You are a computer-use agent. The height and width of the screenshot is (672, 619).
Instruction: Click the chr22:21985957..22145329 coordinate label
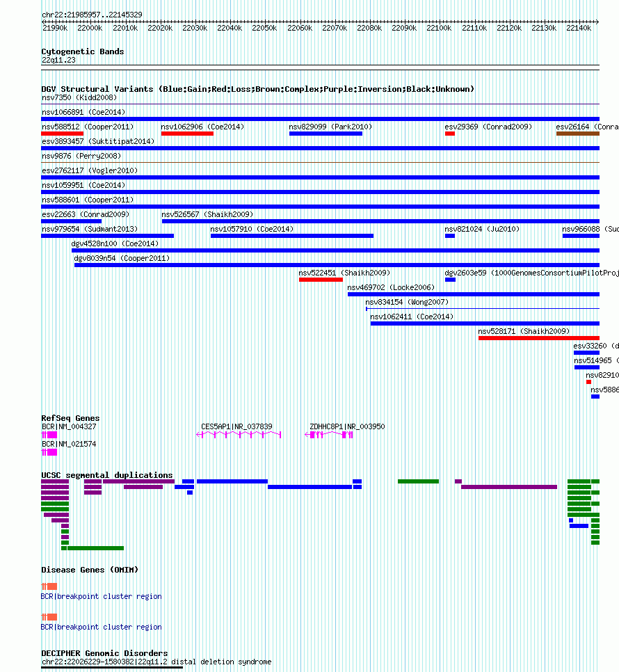point(92,15)
